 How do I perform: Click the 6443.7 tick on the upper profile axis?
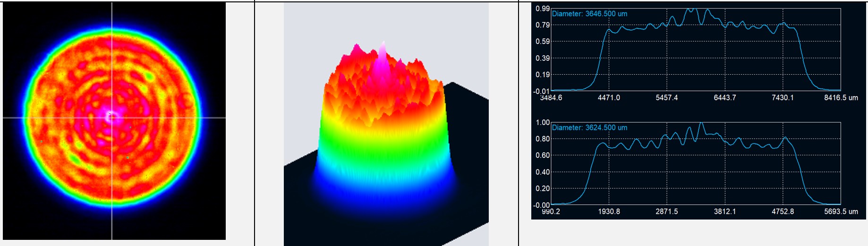coord(724,97)
